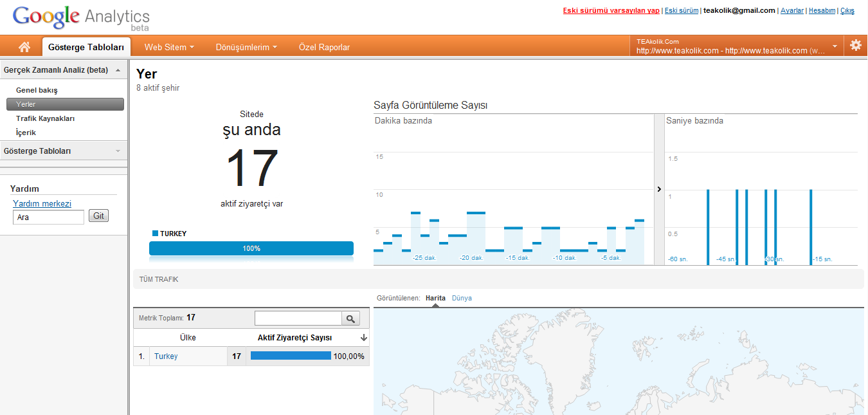Collapse the Gerçek Zamanlı Analiz section
The width and height of the screenshot is (868, 415).
coord(118,70)
